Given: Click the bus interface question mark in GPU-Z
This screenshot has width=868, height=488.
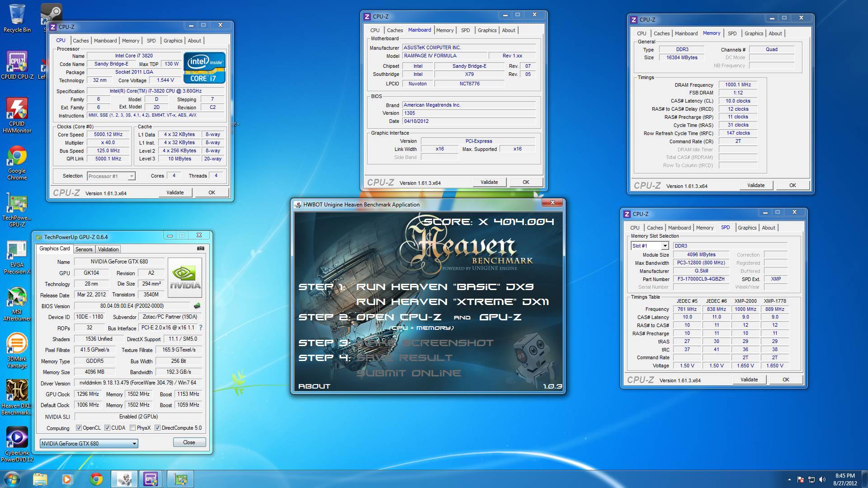Looking at the screenshot, I should (201, 328).
